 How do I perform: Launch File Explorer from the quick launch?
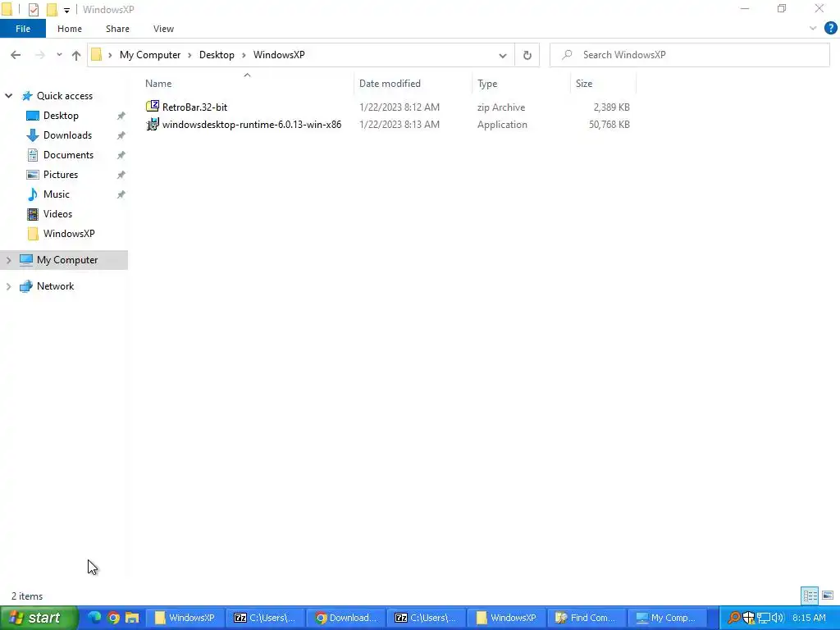click(132, 618)
